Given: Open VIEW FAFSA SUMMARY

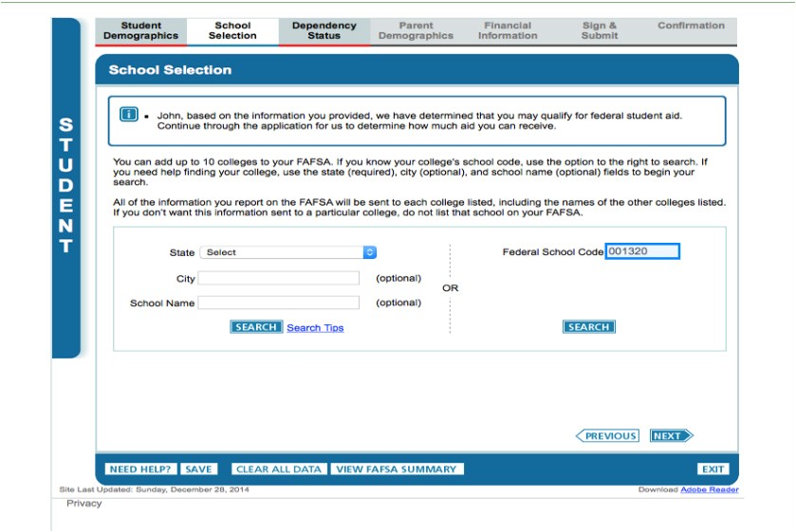Looking at the screenshot, I should pyautogui.click(x=397, y=469).
